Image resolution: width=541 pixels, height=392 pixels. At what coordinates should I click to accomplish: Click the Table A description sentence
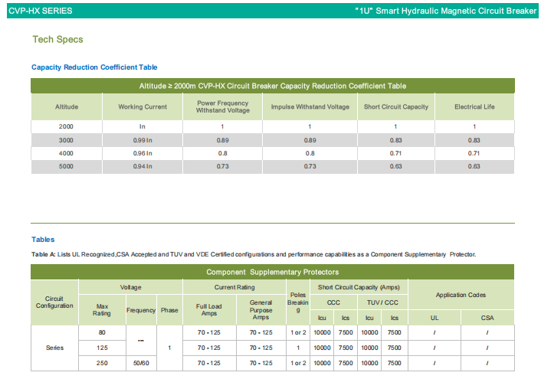pyautogui.click(x=253, y=253)
